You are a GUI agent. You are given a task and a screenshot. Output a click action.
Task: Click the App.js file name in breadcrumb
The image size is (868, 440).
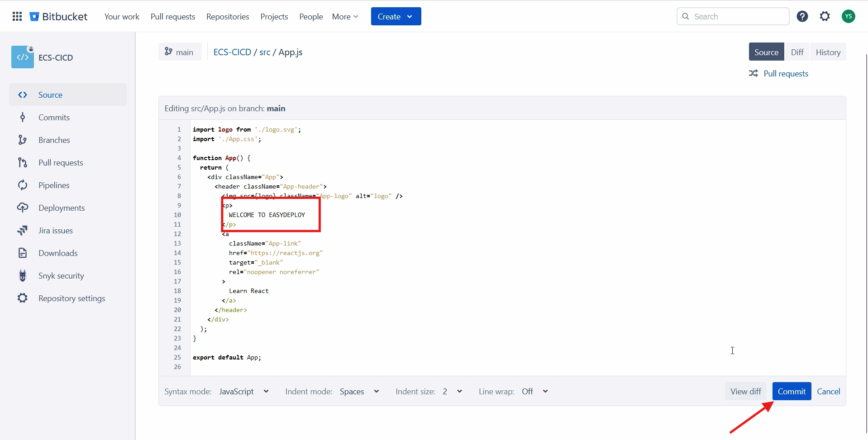click(x=291, y=52)
